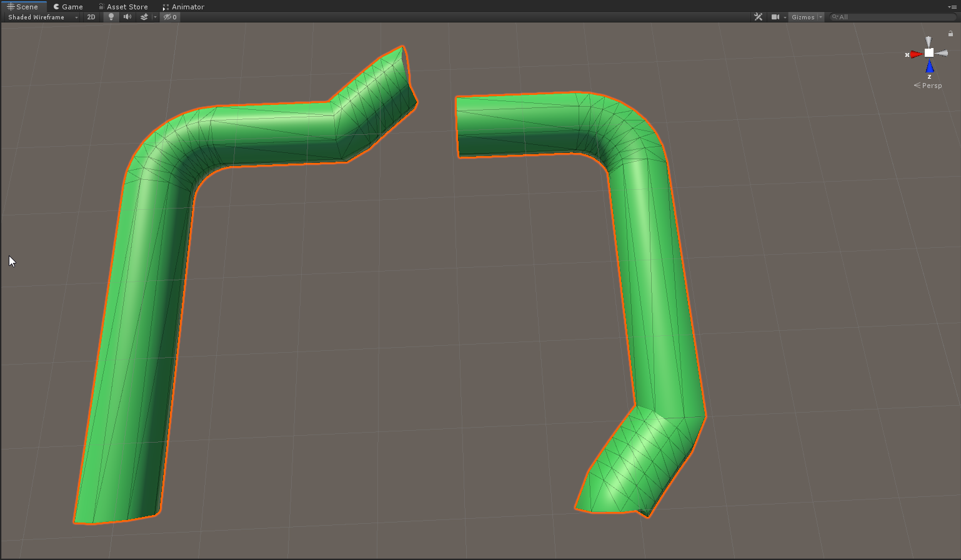The image size is (961, 560).
Task: Open search filter magnifier dropdown
Action: pyautogui.click(x=835, y=17)
